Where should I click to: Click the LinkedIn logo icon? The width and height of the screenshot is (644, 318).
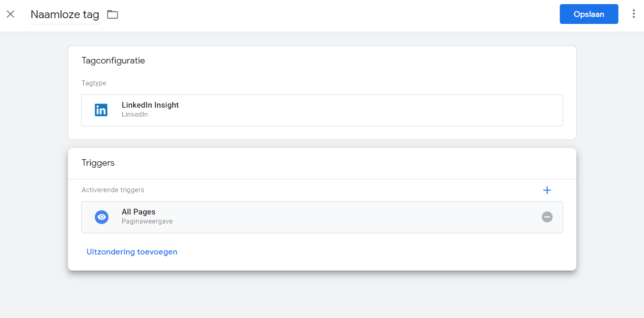(x=101, y=110)
